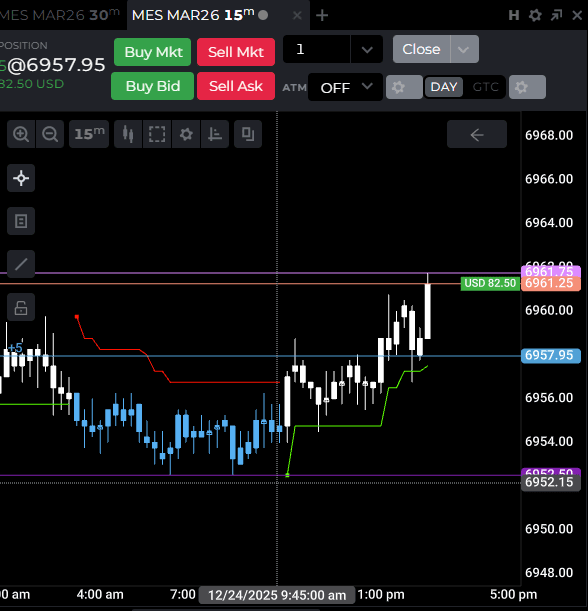
Task: Click the 6952.15 cursor price label
Action: [x=551, y=482]
